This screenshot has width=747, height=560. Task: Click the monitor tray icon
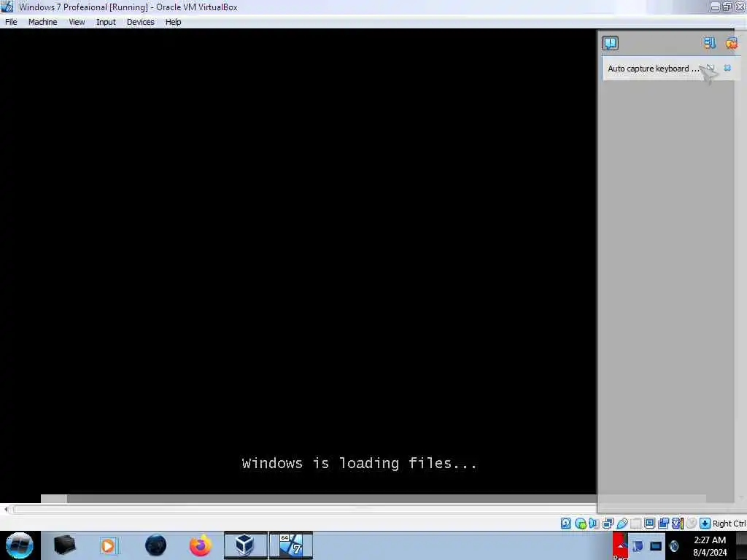(656, 546)
